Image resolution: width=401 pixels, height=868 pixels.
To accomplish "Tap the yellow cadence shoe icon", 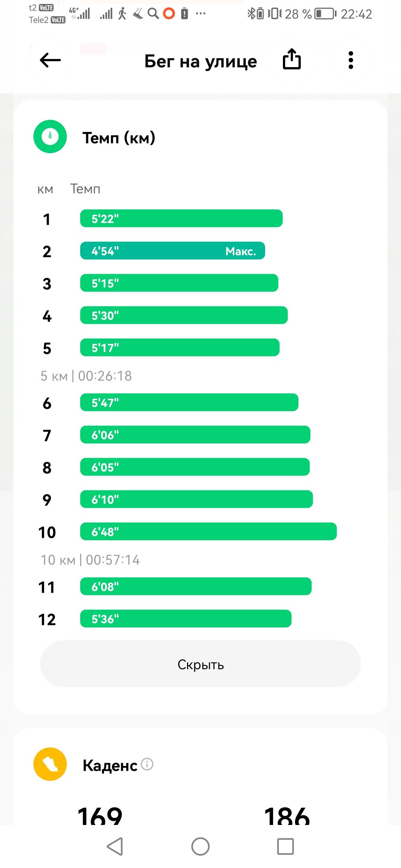I will point(50,764).
